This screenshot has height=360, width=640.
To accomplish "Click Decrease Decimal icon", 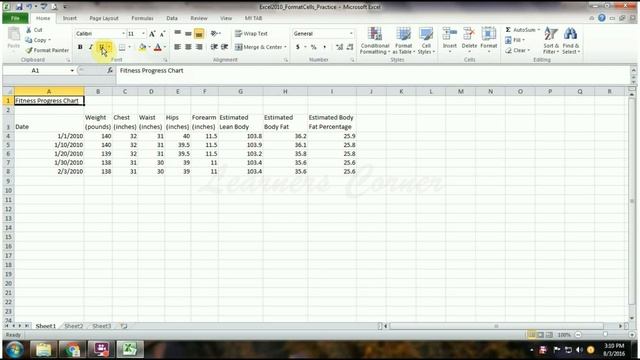I will [x=350, y=47].
